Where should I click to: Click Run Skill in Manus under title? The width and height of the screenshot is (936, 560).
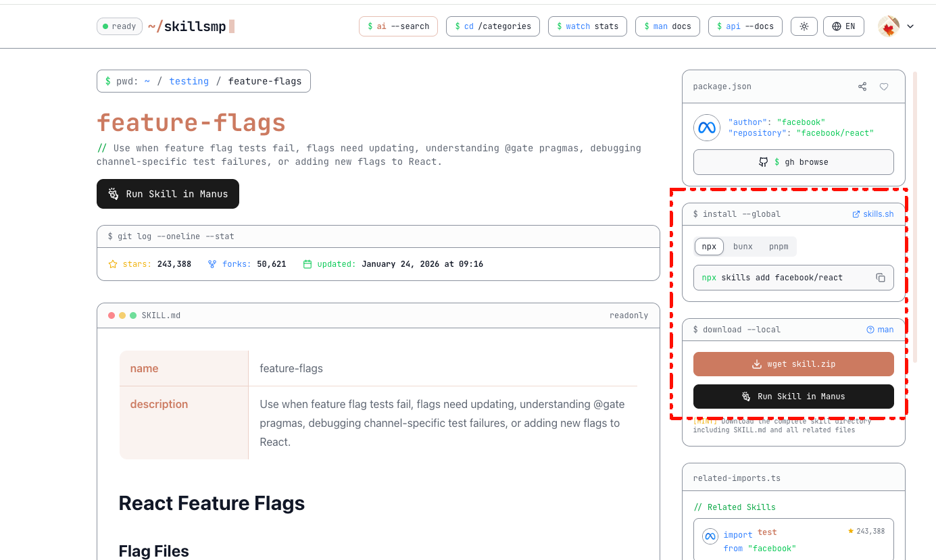tap(168, 194)
